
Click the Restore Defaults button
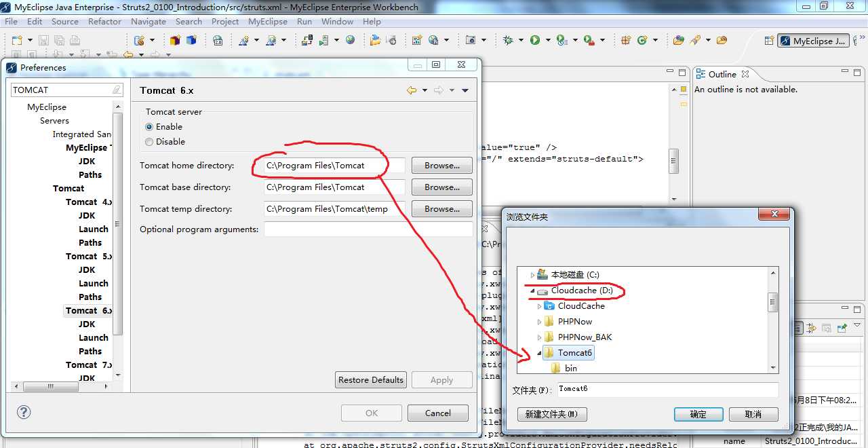tap(371, 380)
